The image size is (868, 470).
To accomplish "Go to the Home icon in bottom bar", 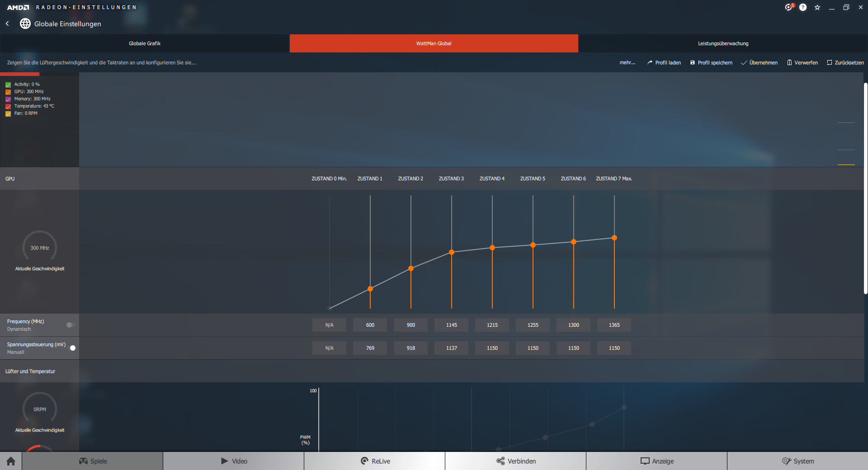I will point(11,461).
